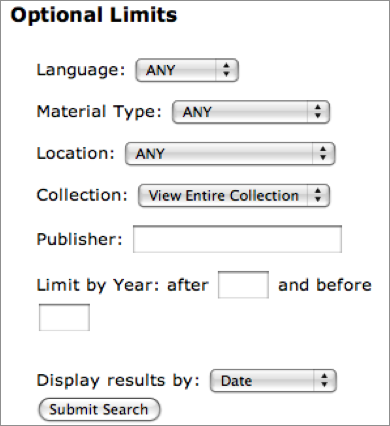Viewport: 390px width, 426px height.
Task: Open the Language dropdown set to ANY
Action: tap(187, 70)
